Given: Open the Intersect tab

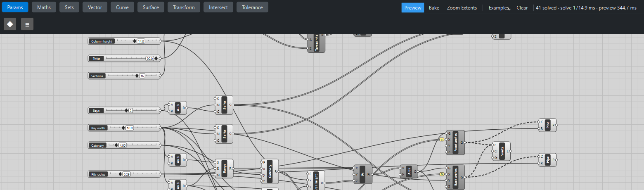Looking at the screenshot, I should (x=218, y=7).
